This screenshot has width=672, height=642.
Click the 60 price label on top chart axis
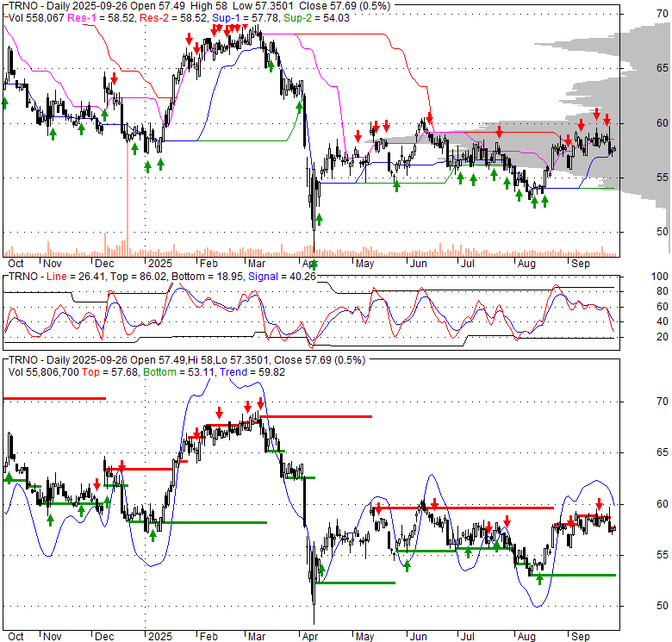pyautogui.click(x=663, y=123)
